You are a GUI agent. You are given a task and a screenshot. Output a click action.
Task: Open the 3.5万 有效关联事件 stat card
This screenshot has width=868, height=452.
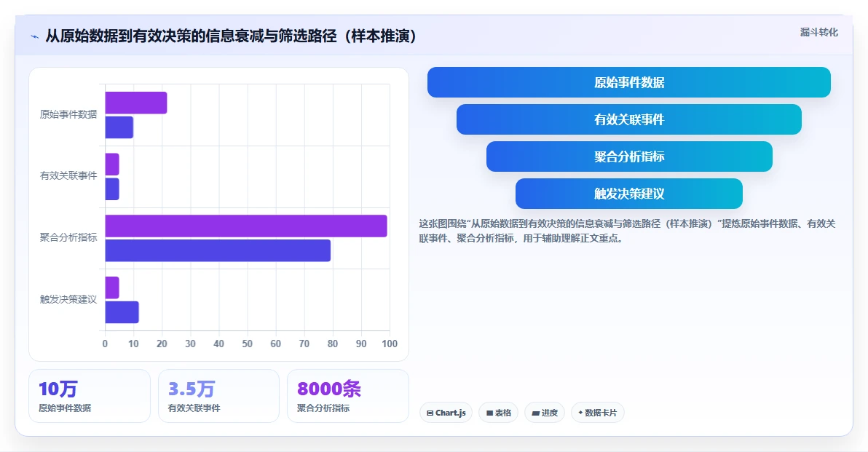(218, 396)
